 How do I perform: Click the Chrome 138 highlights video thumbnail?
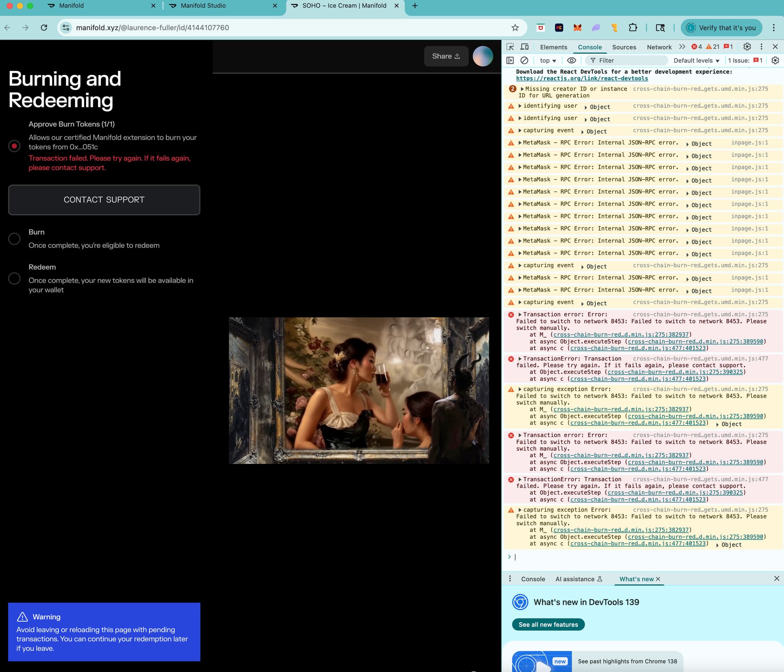point(542,661)
